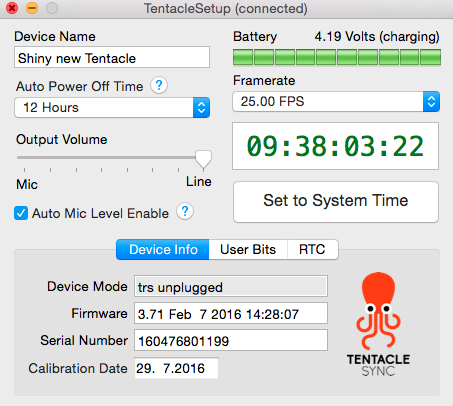453x406 pixels.
Task: Click the help icon next to Auto Mic Level Enable
Action: [x=185, y=211]
